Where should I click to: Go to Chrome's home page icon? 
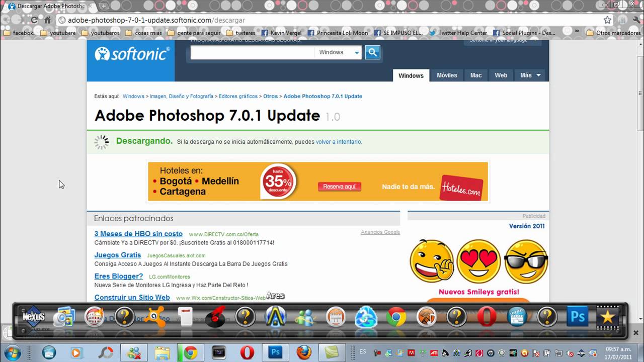pyautogui.click(x=47, y=20)
